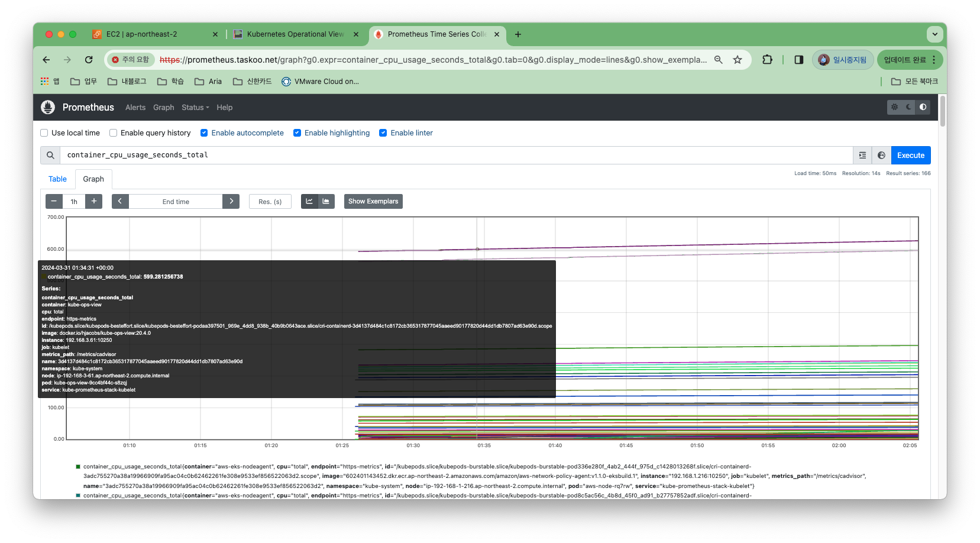Open new browser tab plus icon
Screen dimensions: 980x543
(x=518, y=34)
